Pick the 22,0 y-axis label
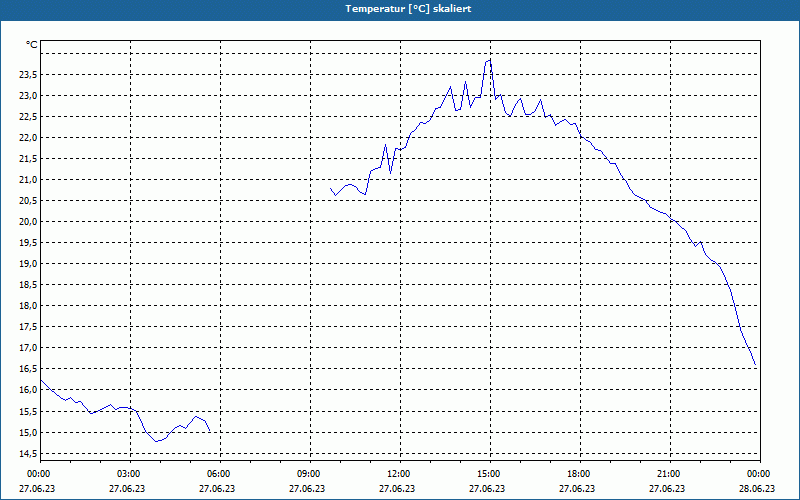 coord(28,138)
